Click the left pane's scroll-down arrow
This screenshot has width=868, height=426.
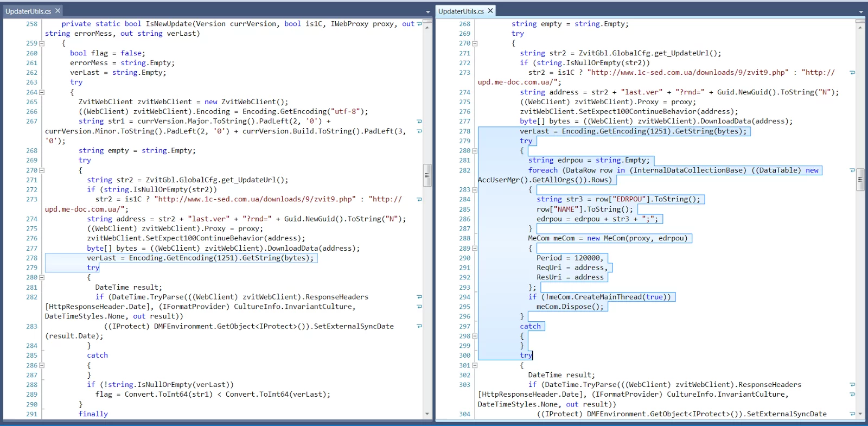point(427,414)
